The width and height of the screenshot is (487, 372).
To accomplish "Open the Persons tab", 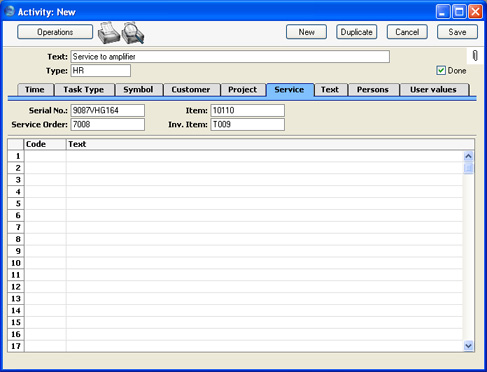I will [x=373, y=90].
